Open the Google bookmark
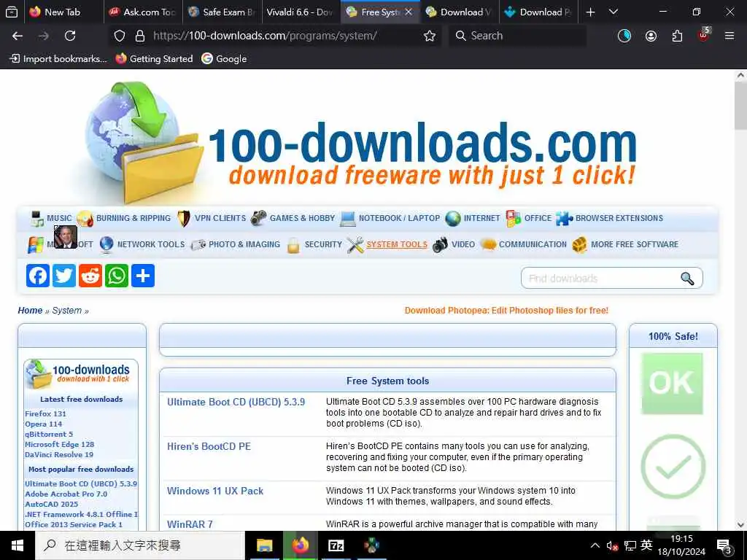 (x=224, y=58)
